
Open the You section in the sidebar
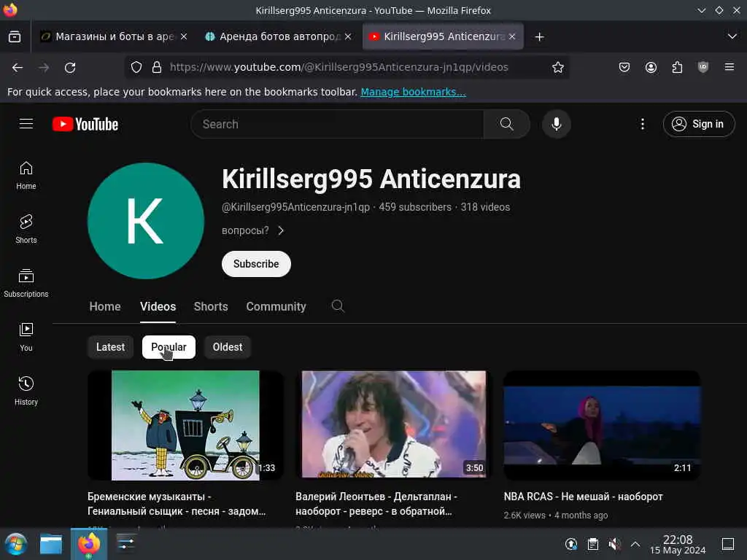click(x=26, y=337)
